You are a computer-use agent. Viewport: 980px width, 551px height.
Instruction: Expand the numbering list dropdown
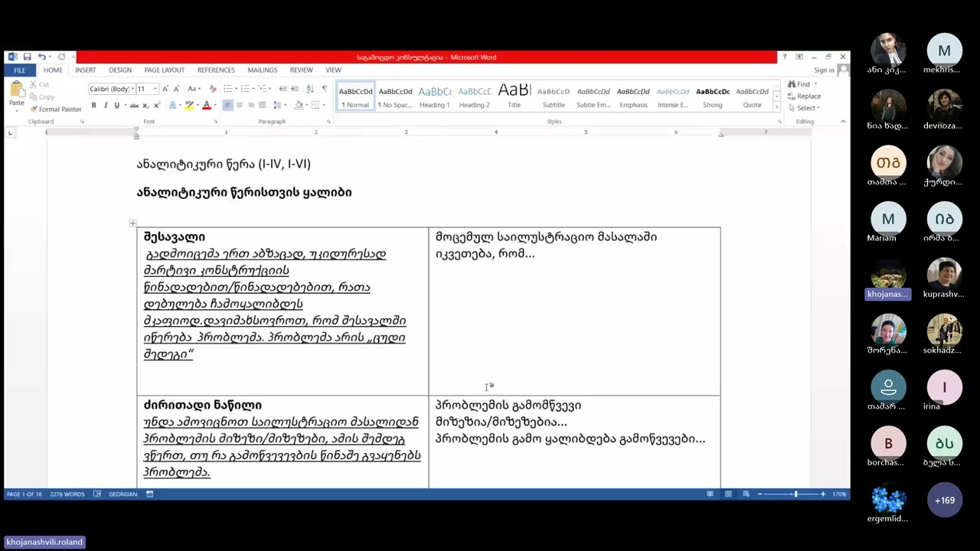click(x=253, y=89)
